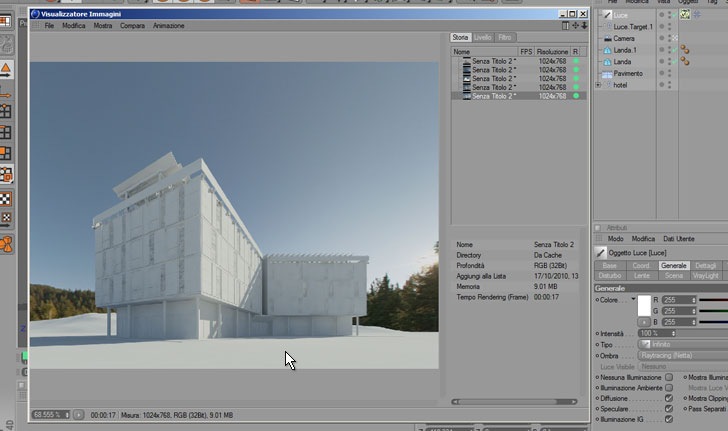Click the history panel horizontal scrollbar
728x431 pixels.
(x=514, y=402)
